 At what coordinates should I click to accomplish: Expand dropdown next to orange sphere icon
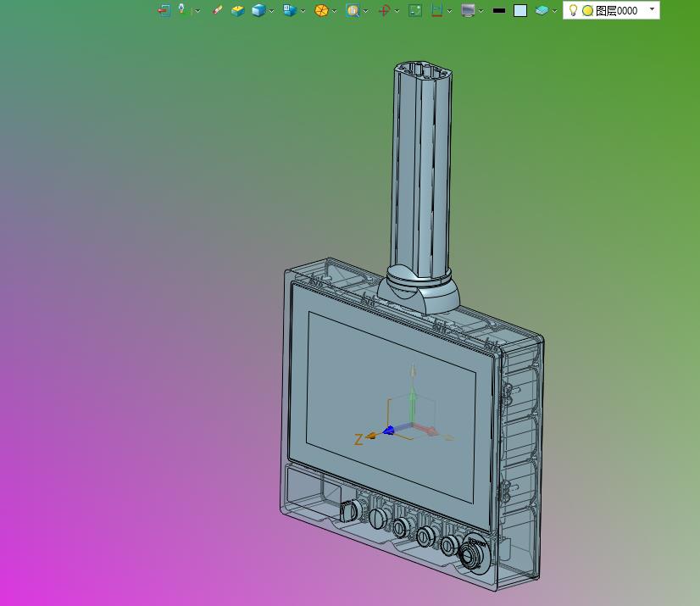pos(335,11)
